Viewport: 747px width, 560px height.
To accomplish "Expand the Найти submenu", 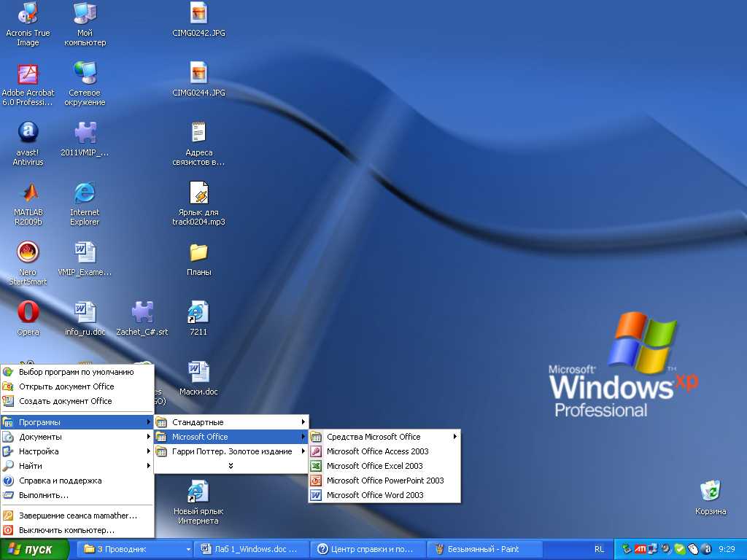I will tap(77, 466).
